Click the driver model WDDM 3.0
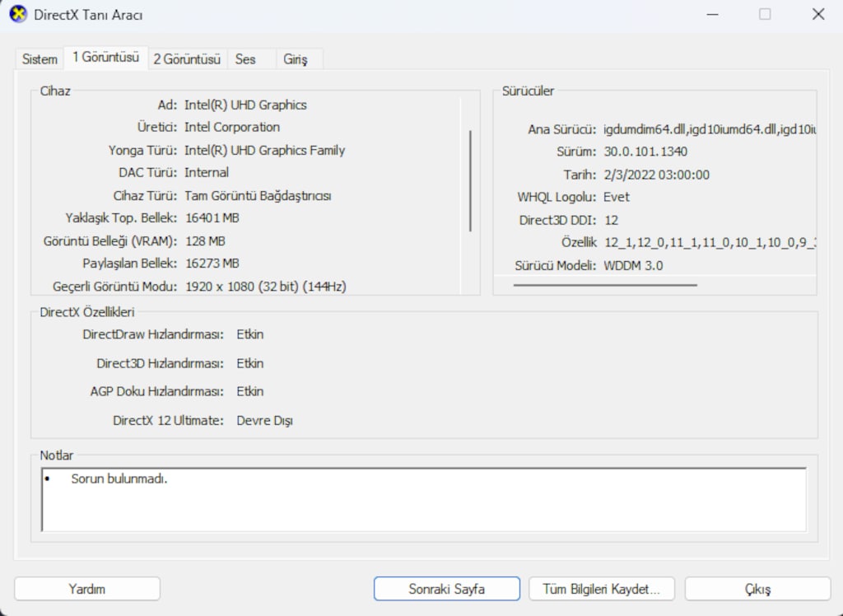 (x=633, y=266)
